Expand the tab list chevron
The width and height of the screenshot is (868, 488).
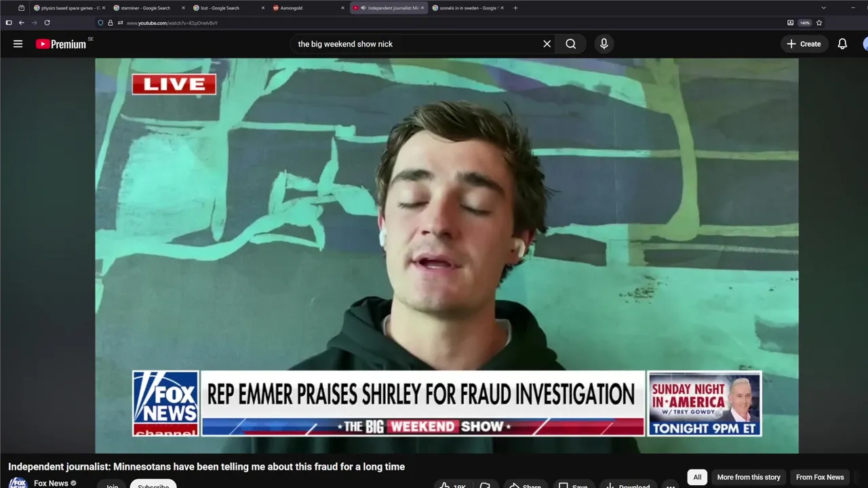[x=823, y=8]
